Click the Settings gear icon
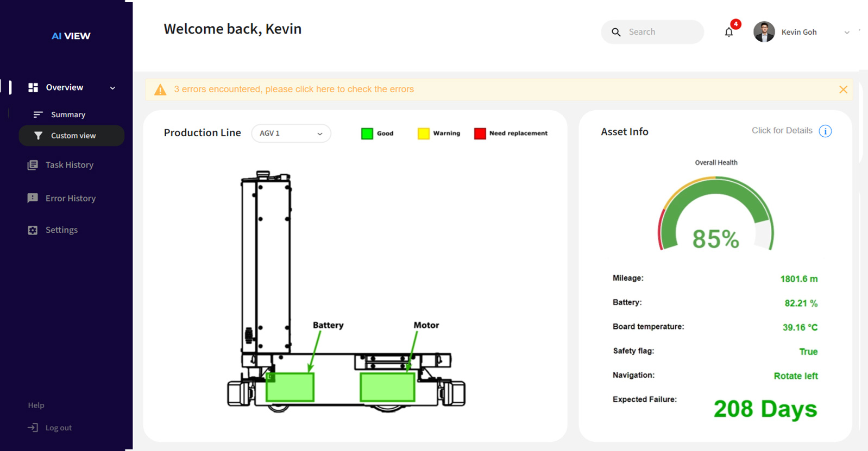This screenshot has width=868, height=451. pyautogui.click(x=33, y=230)
